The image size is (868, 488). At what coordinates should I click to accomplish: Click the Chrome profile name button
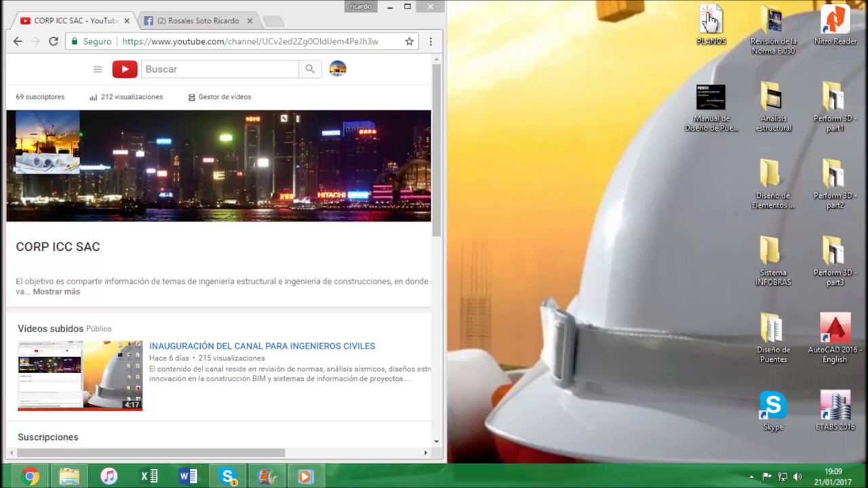click(x=361, y=6)
